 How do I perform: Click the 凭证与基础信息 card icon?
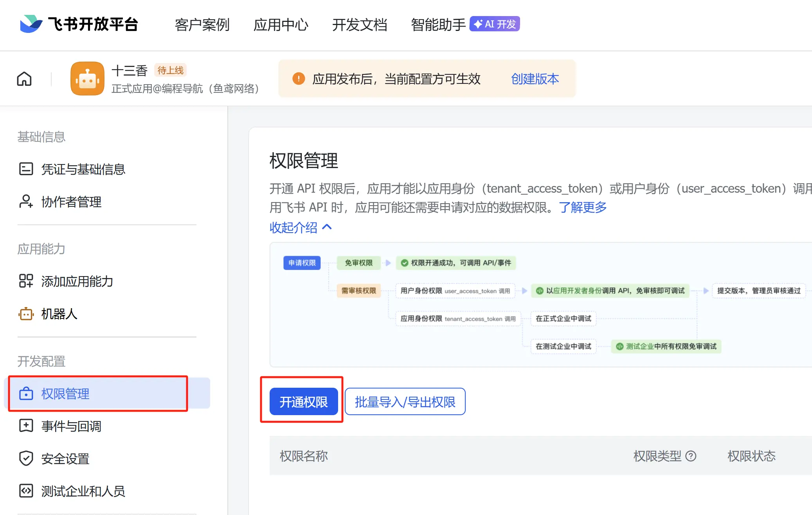pos(26,169)
